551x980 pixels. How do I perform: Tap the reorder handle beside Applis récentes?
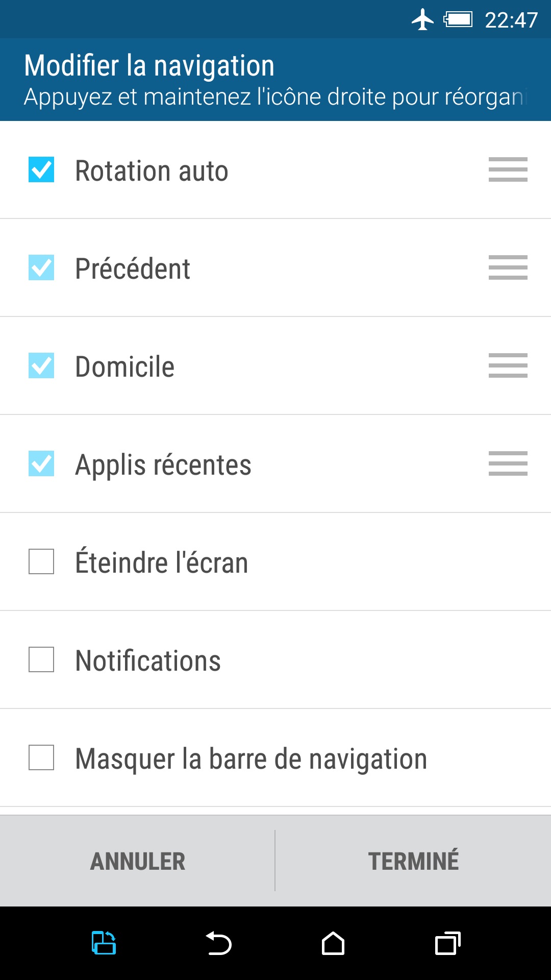click(x=508, y=463)
